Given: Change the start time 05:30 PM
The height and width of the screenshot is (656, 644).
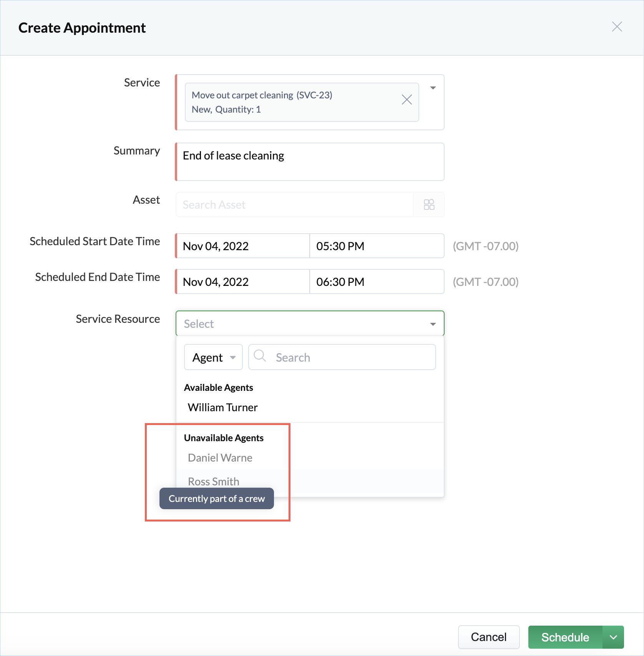Looking at the screenshot, I should pos(377,246).
